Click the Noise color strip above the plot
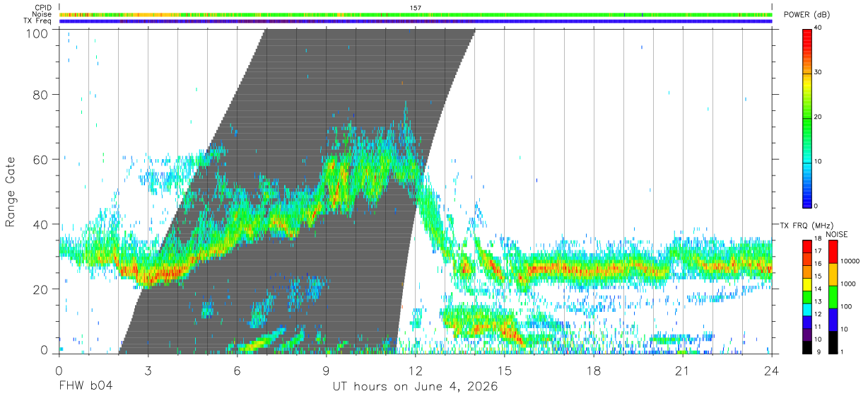 416,14
